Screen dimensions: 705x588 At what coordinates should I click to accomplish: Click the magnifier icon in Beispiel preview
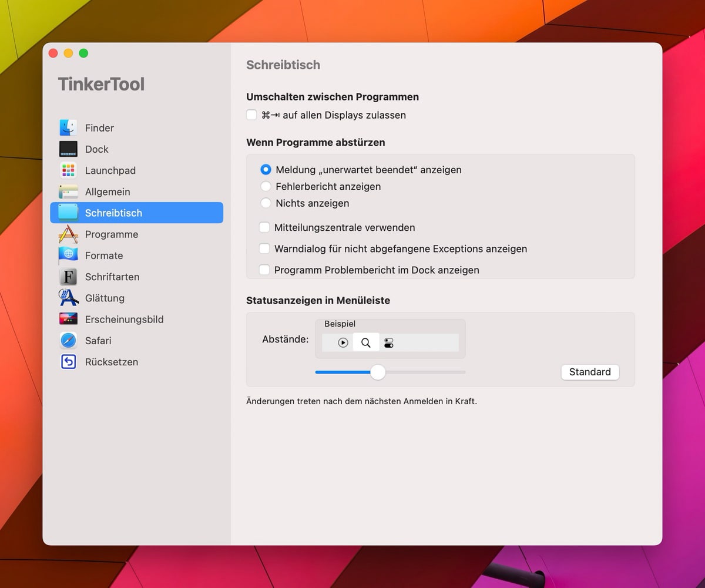[366, 343]
